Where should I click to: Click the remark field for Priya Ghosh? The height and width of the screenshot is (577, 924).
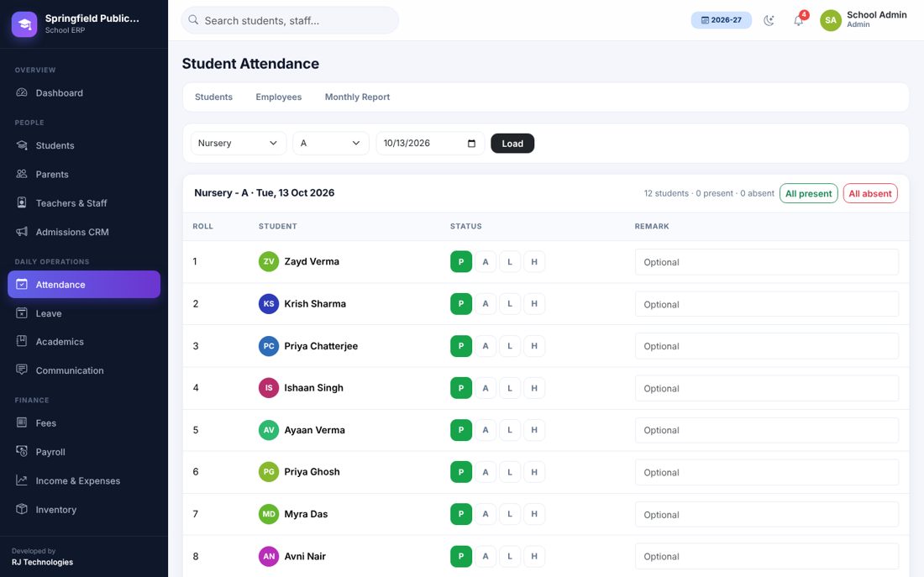[x=767, y=472]
